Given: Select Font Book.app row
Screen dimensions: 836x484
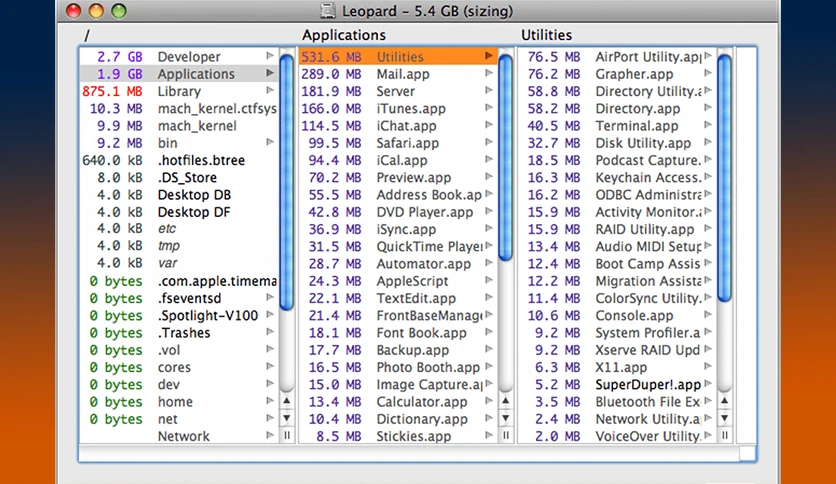Looking at the screenshot, I should coord(398,333).
